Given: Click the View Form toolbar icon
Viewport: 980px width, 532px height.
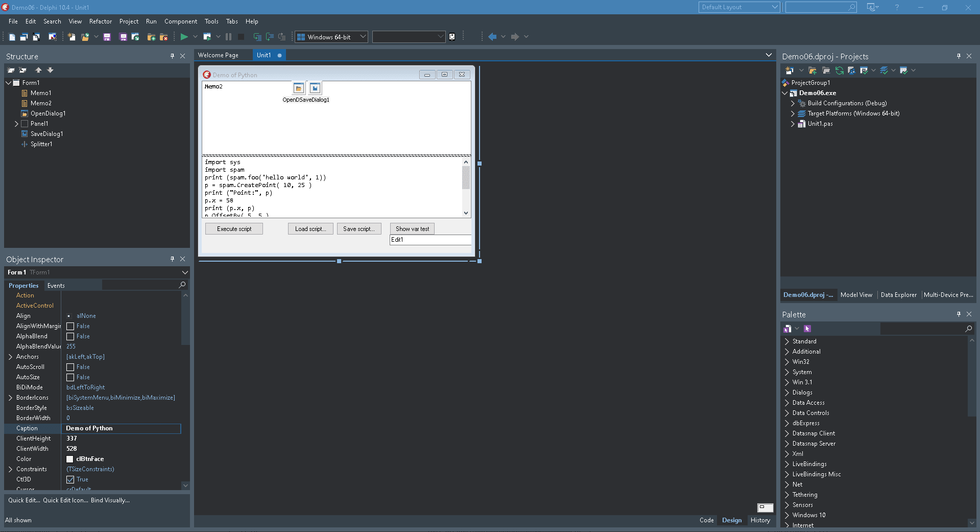Looking at the screenshot, I should click(24, 37).
